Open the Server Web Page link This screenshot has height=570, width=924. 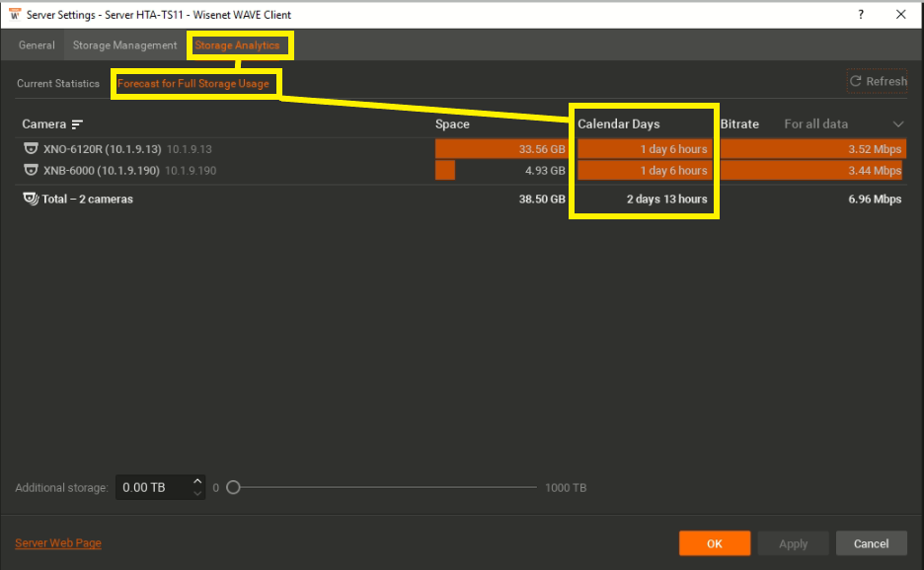(x=58, y=543)
